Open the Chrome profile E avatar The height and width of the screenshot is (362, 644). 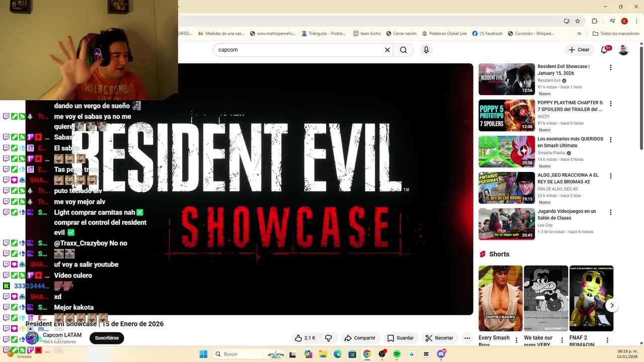tap(624, 21)
